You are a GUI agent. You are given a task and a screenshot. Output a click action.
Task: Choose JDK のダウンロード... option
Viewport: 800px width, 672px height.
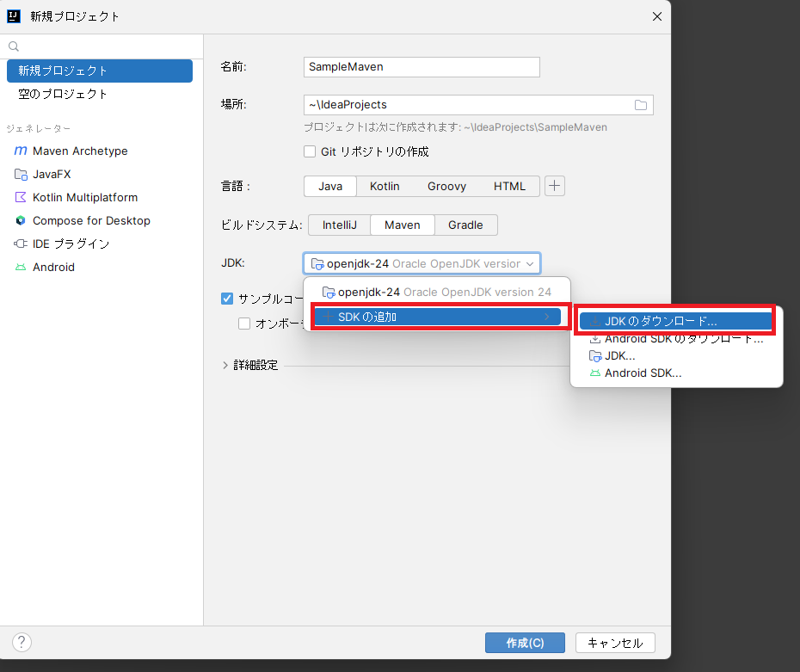pos(676,322)
